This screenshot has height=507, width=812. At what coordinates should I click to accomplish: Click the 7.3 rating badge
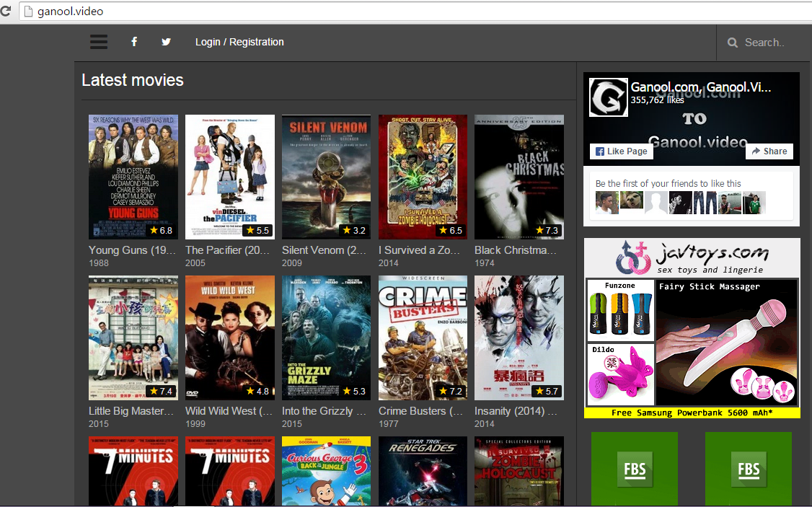click(x=547, y=231)
